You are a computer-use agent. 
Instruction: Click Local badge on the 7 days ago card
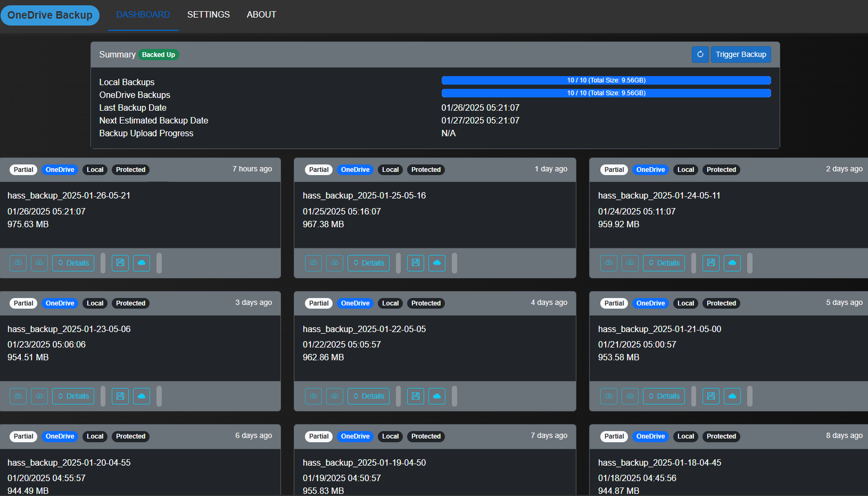tap(391, 436)
